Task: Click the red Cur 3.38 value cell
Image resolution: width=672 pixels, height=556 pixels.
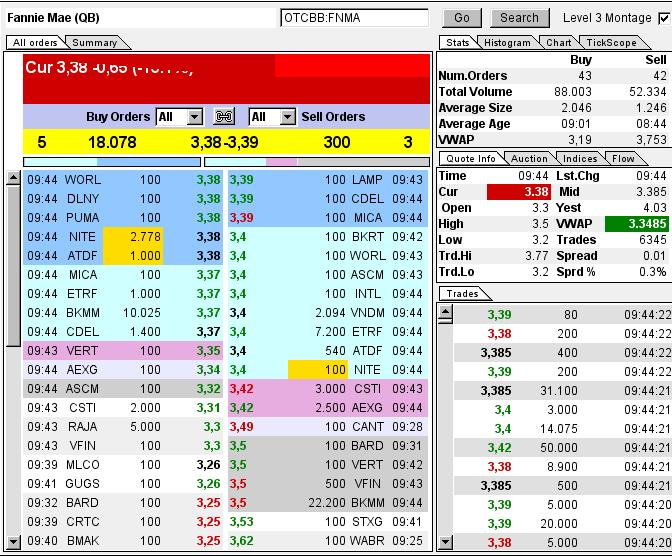Action: point(519,192)
